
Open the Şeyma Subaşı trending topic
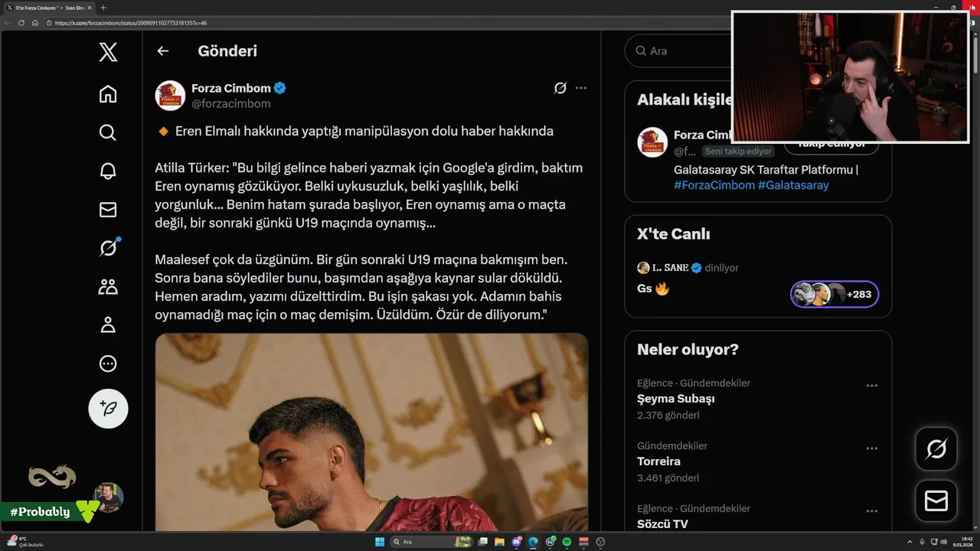pyautogui.click(x=676, y=399)
